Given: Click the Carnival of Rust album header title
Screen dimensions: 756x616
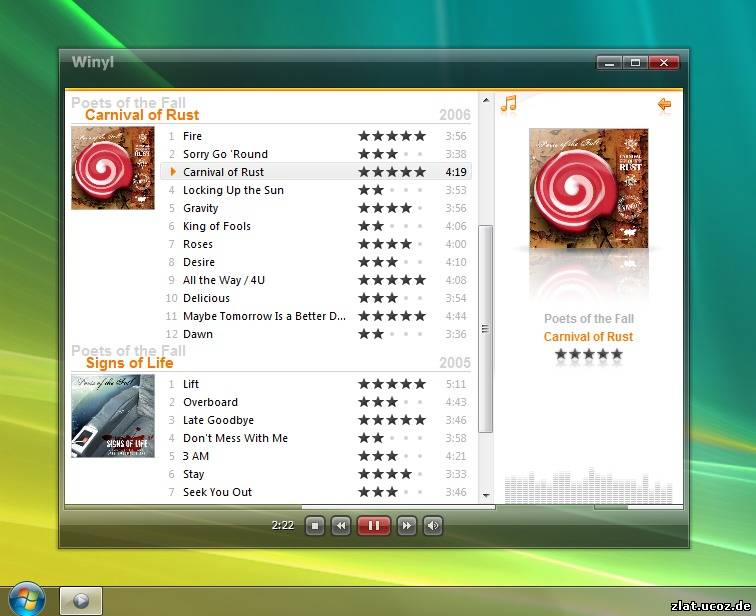Looking at the screenshot, I should (x=142, y=115).
